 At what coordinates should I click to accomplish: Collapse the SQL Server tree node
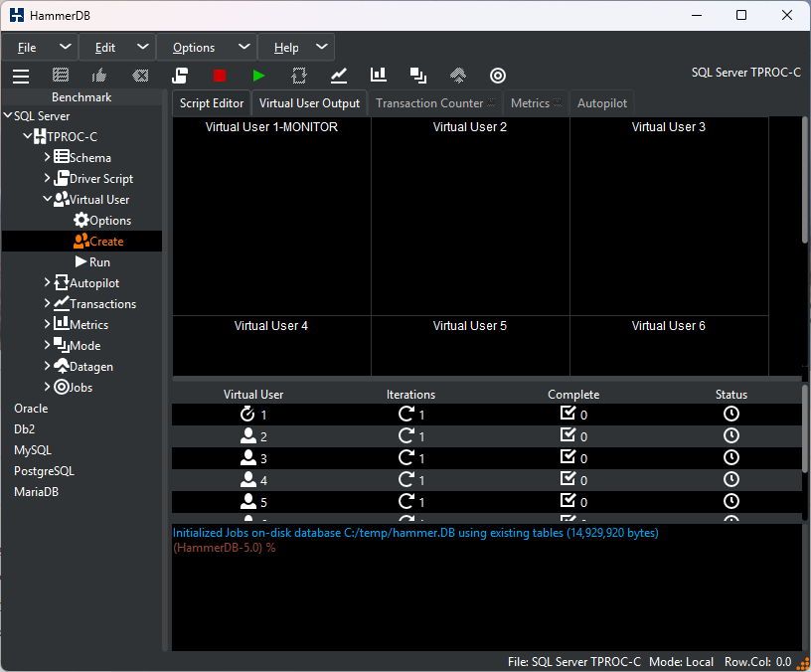coord(8,115)
